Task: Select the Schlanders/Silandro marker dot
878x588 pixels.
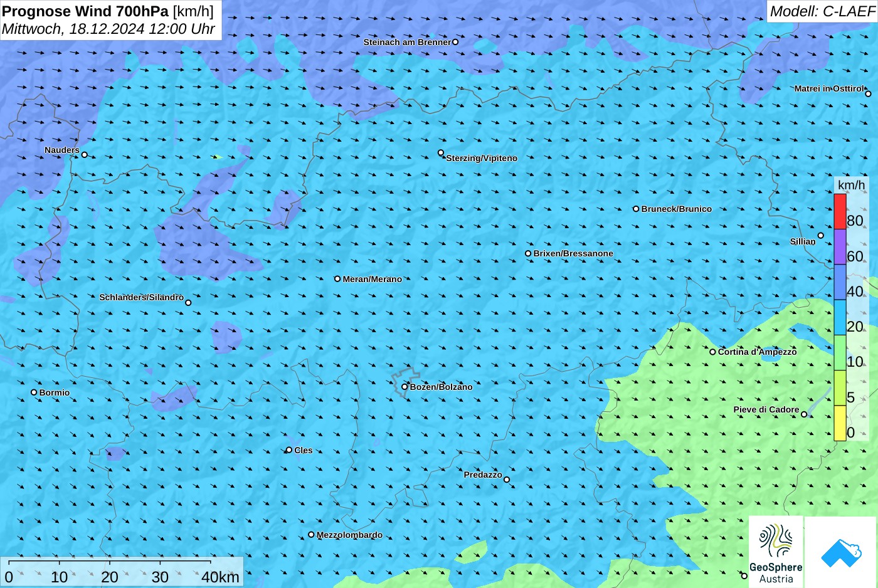Action: pos(188,303)
